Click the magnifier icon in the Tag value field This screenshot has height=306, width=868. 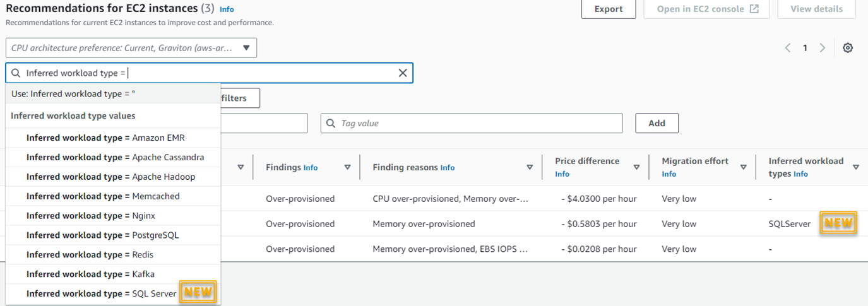point(331,123)
